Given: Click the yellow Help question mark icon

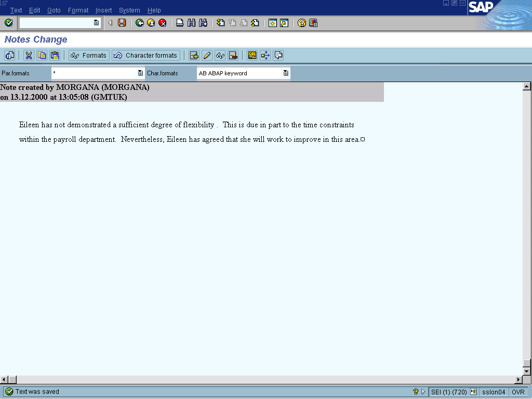Looking at the screenshot, I should pyautogui.click(x=302, y=23).
